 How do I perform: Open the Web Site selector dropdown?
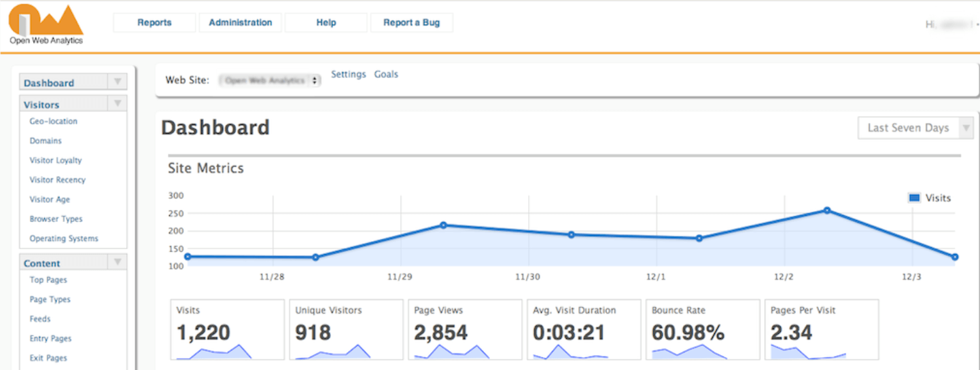coord(270,80)
